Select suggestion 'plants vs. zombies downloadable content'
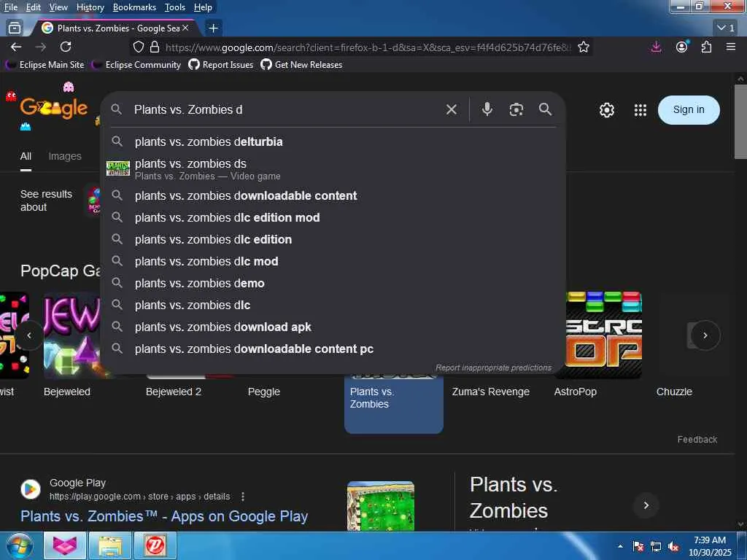 (333, 195)
